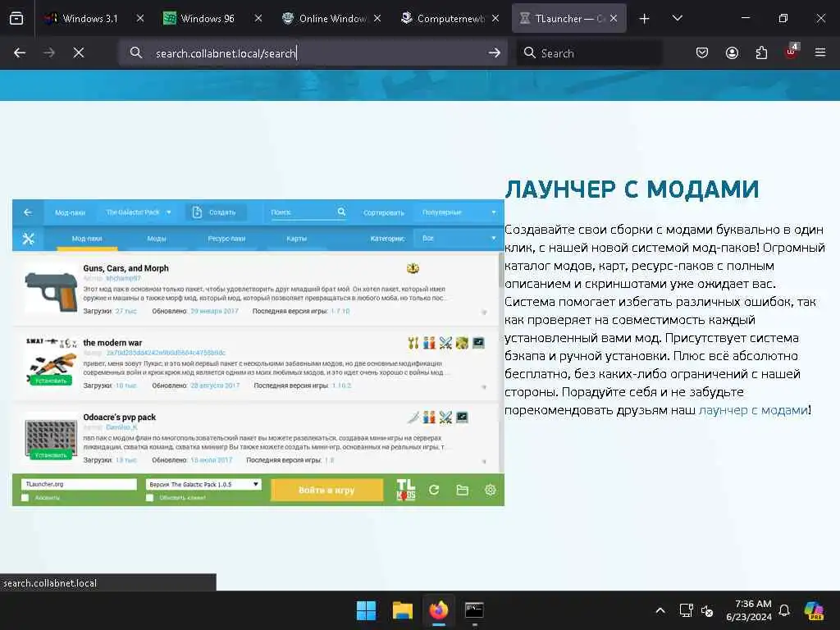Expand the modern war row arrow
The image size is (840, 630).
[484, 387]
